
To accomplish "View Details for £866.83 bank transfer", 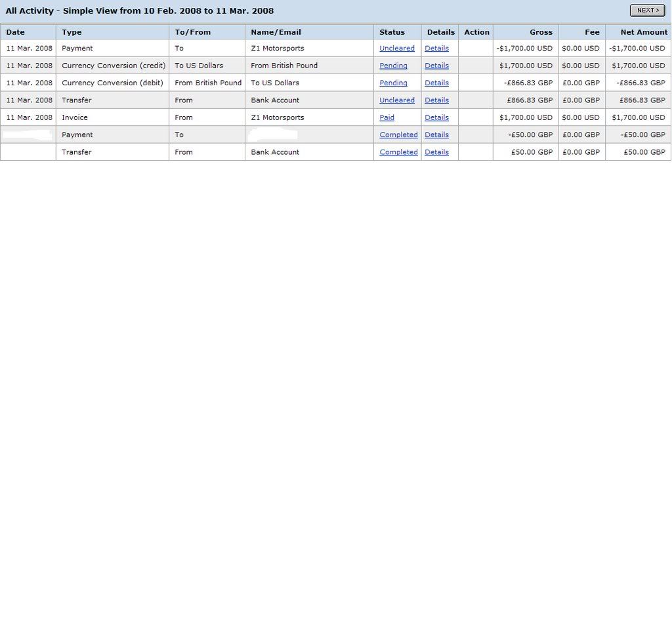I will pos(436,100).
